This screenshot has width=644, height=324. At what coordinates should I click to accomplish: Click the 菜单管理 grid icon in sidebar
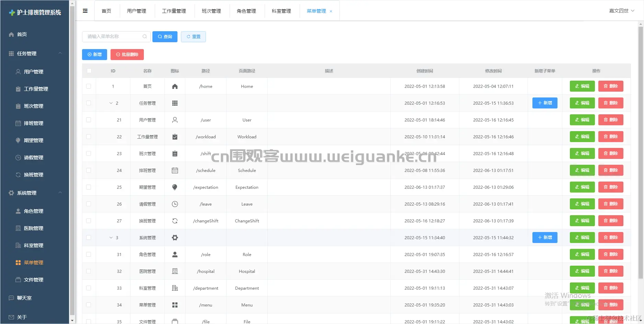(x=18, y=263)
